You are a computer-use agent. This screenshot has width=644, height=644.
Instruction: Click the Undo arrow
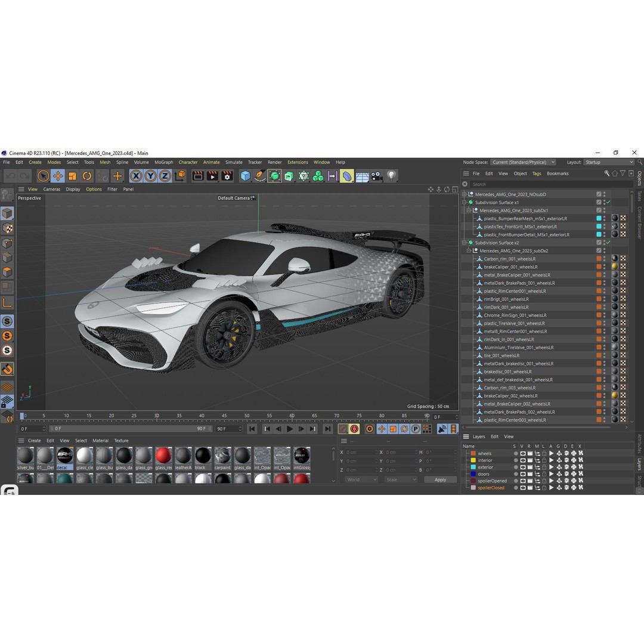point(10,176)
